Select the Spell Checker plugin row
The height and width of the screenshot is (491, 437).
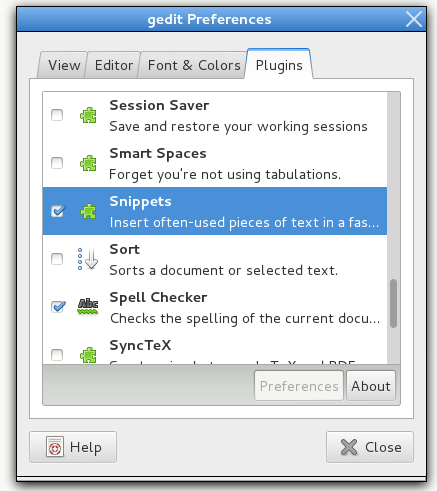(215, 307)
